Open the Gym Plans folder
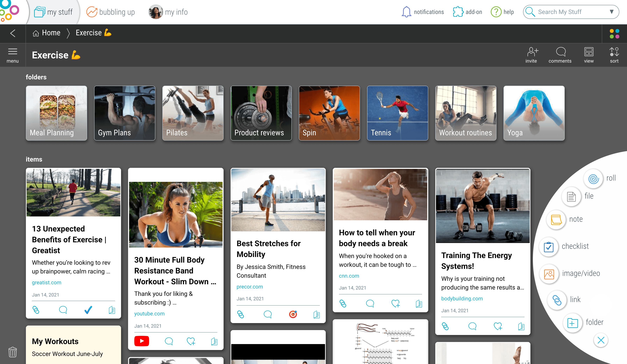This screenshot has width=627, height=364. [x=125, y=113]
